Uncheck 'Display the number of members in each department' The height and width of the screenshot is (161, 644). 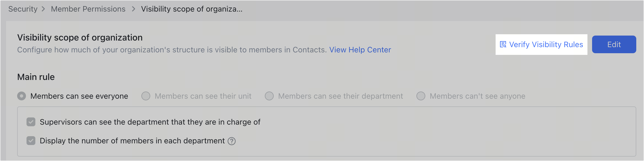tap(31, 141)
